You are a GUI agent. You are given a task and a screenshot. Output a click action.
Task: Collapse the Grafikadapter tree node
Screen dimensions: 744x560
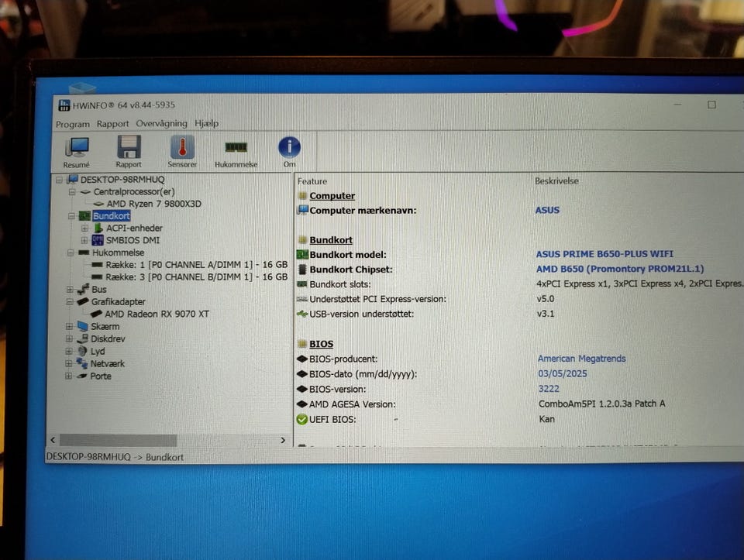point(70,301)
